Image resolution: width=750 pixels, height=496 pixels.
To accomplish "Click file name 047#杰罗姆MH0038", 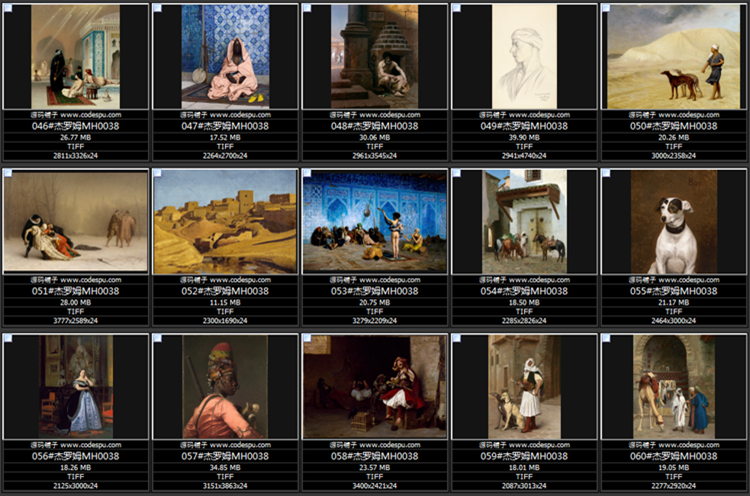I will click(x=225, y=126).
